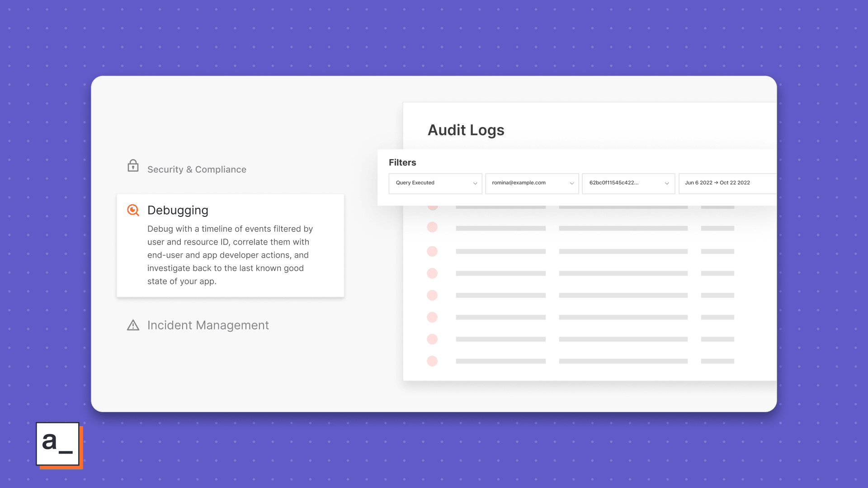
Task: Select Incident Management from the list
Action: 208,325
